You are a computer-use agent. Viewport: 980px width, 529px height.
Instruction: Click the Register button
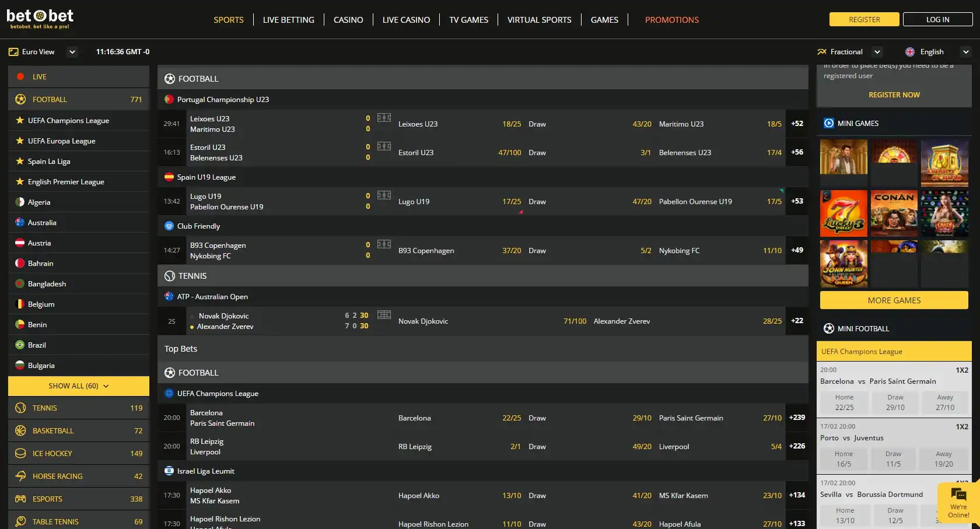click(864, 19)
